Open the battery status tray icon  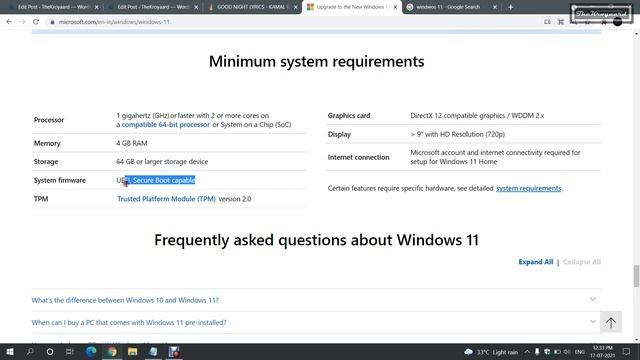[x=557, y=352]
